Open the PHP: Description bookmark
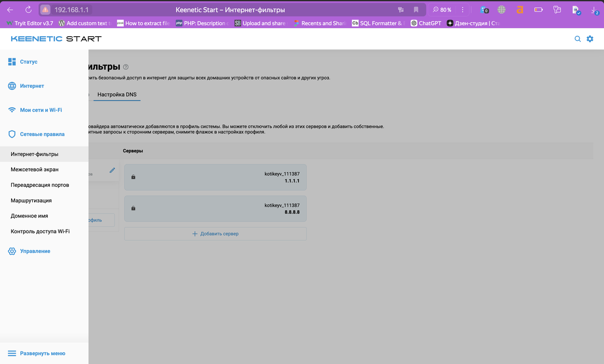604x364 pixels. [x=202, y=23]
